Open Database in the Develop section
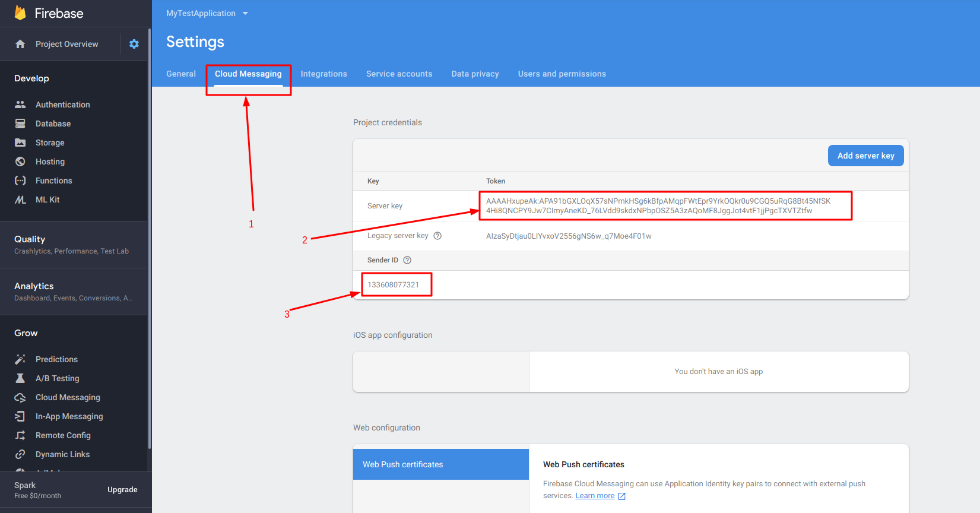Viewport: 980px width, 513px height. coord(53,123)
